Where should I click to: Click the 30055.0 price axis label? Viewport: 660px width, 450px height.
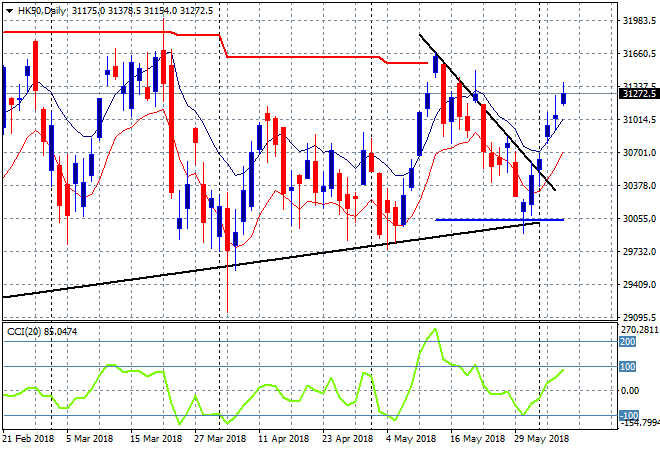pos(639,218)
